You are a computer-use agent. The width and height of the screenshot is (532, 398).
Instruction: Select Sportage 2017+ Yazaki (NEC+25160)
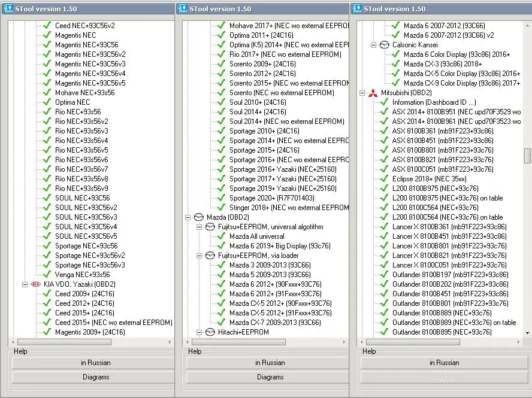[x=283, y=179]
